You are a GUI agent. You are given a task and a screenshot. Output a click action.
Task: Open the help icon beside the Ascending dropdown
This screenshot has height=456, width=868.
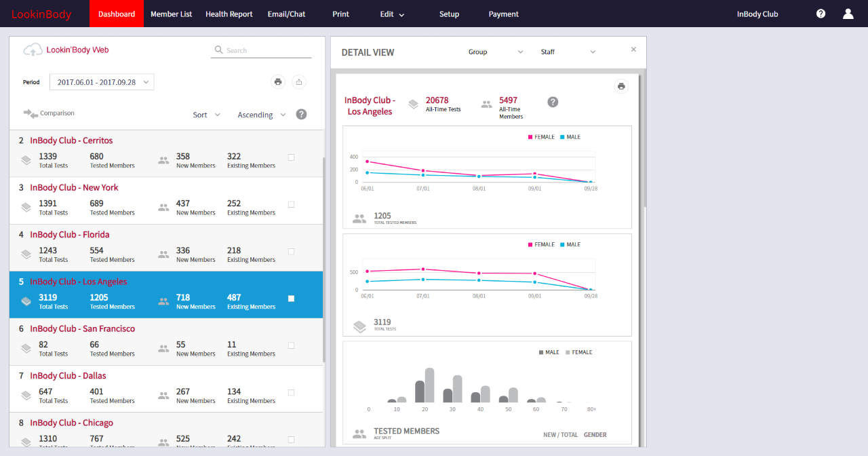point(301,115)
